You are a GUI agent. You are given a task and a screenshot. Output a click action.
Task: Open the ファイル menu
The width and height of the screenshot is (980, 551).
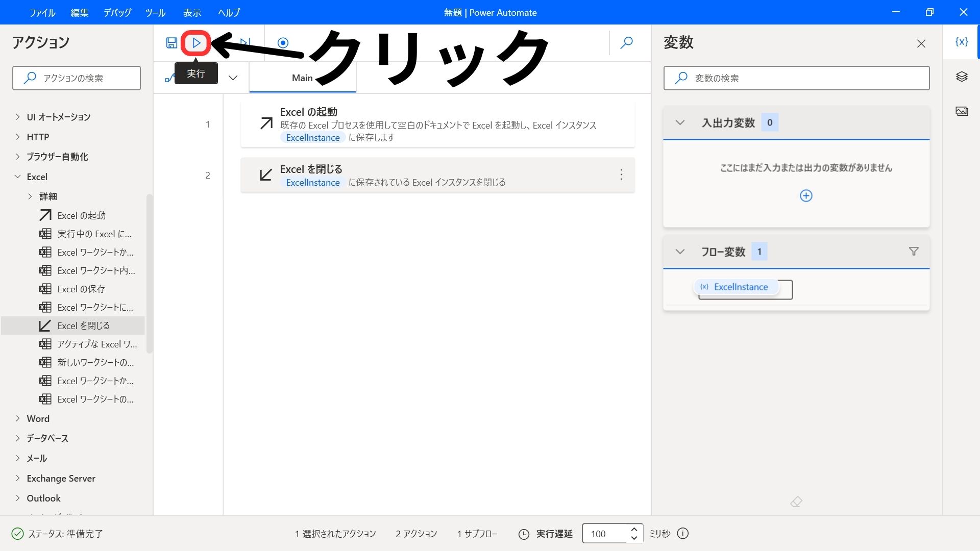coord(42,12)
